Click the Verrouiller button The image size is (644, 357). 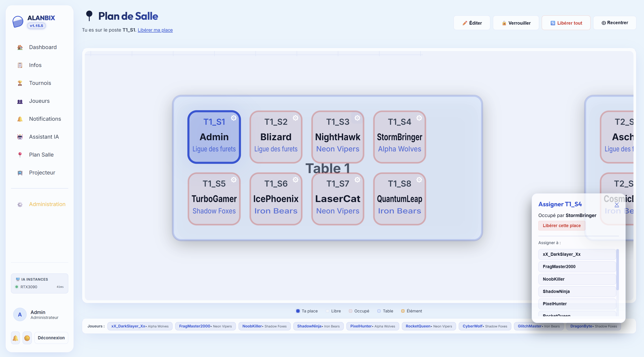tap(516, 23)
